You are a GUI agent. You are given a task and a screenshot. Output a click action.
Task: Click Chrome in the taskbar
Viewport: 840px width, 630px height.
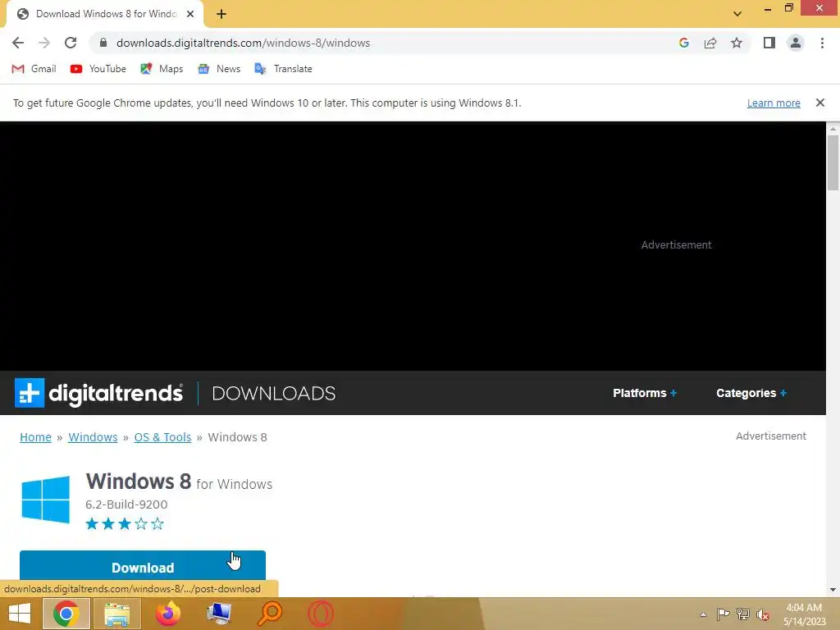point(66,614)
